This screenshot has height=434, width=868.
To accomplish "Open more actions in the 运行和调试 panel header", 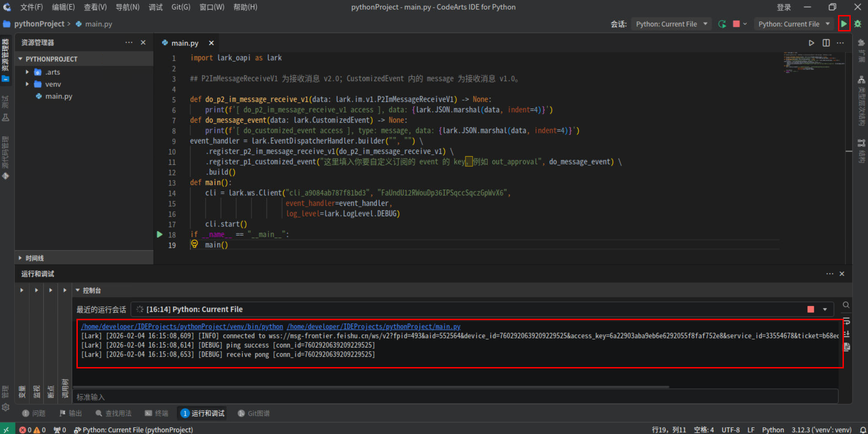I will click(830, 274).
